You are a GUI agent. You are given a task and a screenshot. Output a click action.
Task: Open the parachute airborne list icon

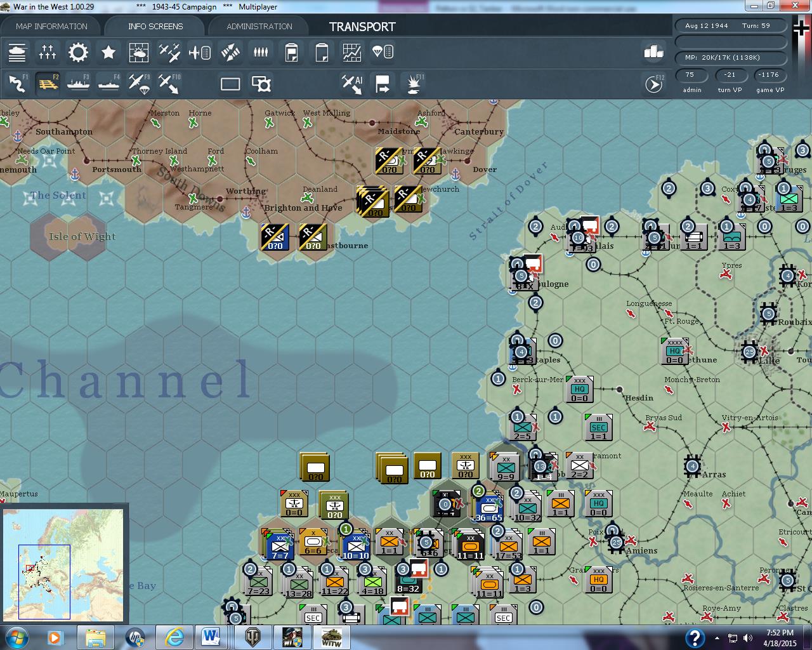383,52
